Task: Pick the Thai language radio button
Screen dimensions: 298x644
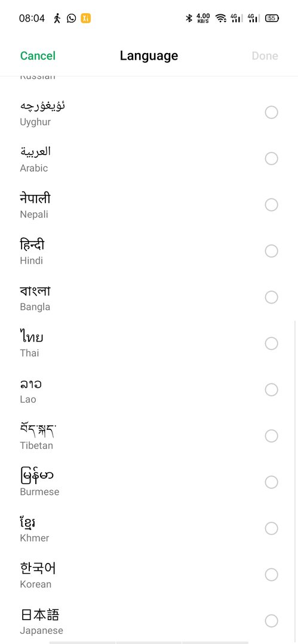Action: [271, 343]
